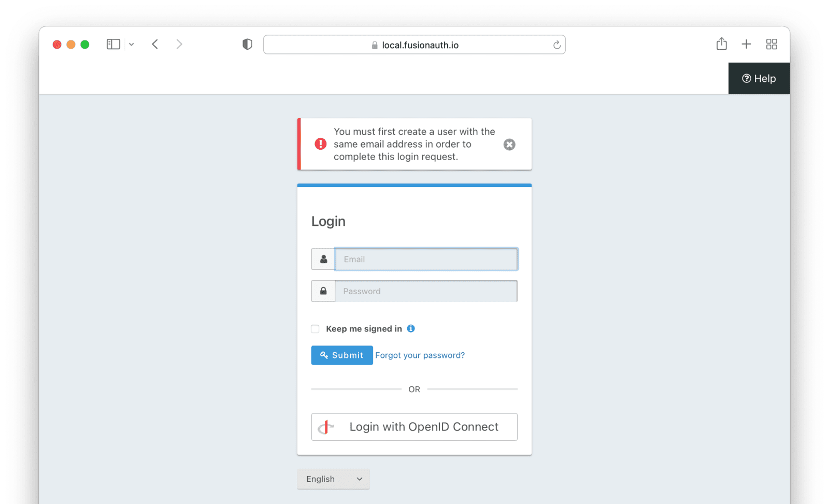This screenshot has width=829, height=504.
Task: Click the question mark icon in the Help button
Action: (x=746, y=78)
